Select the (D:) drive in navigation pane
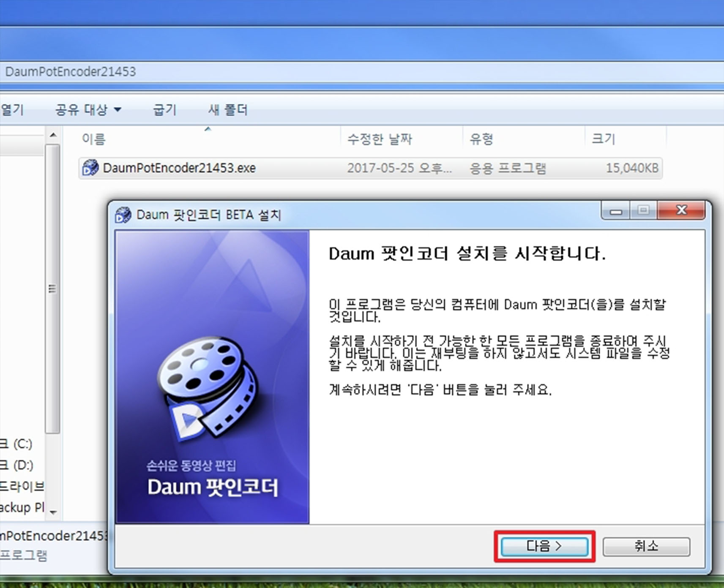This screenshot has height=588, width=724. pyautogui.click(x=17, y=465)
